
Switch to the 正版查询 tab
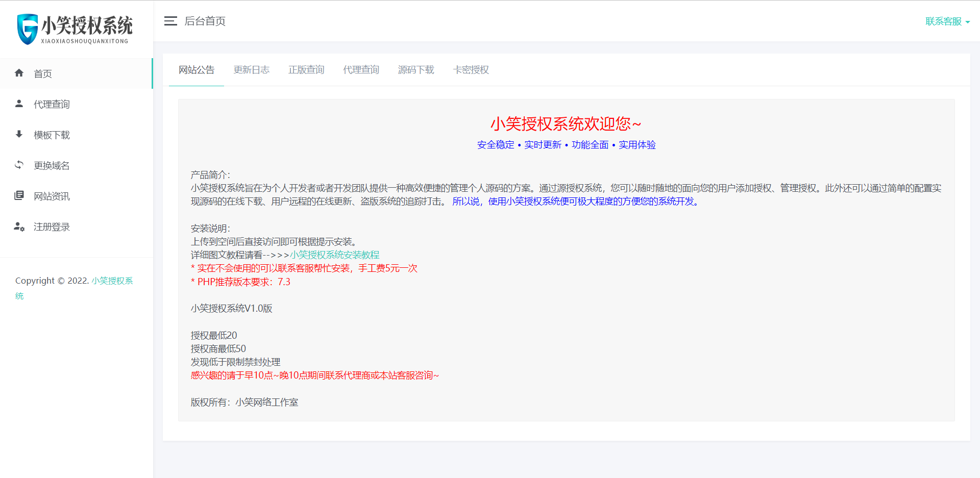click(x=306, y=70)
